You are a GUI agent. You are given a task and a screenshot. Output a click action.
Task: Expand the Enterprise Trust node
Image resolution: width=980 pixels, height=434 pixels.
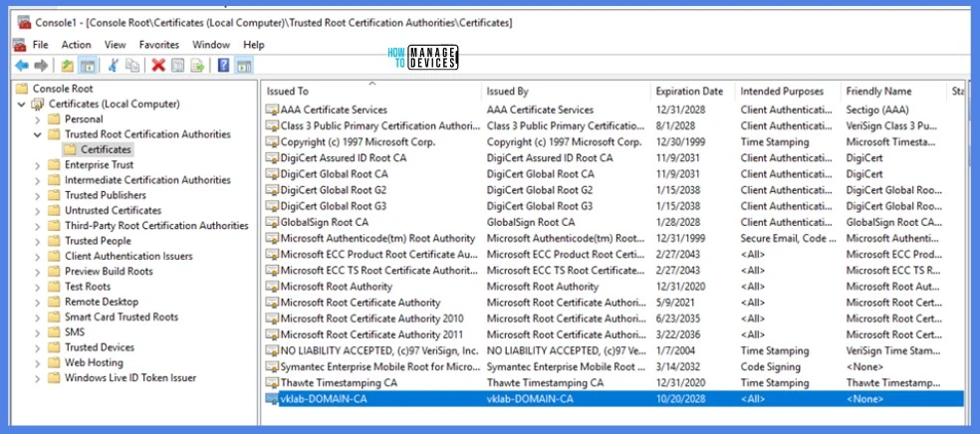(x=38, y=165)
